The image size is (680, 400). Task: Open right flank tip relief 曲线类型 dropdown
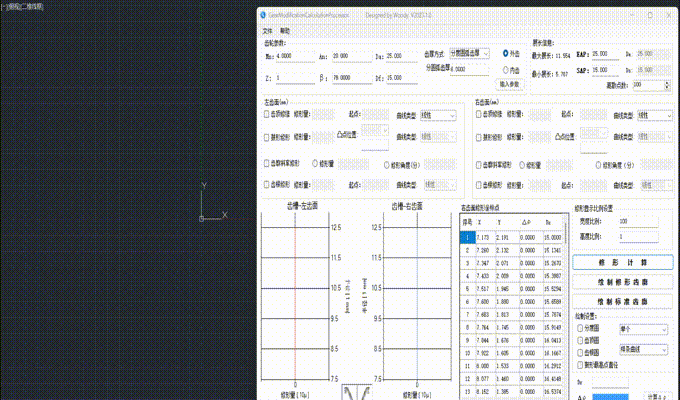[x=655, y=115]
